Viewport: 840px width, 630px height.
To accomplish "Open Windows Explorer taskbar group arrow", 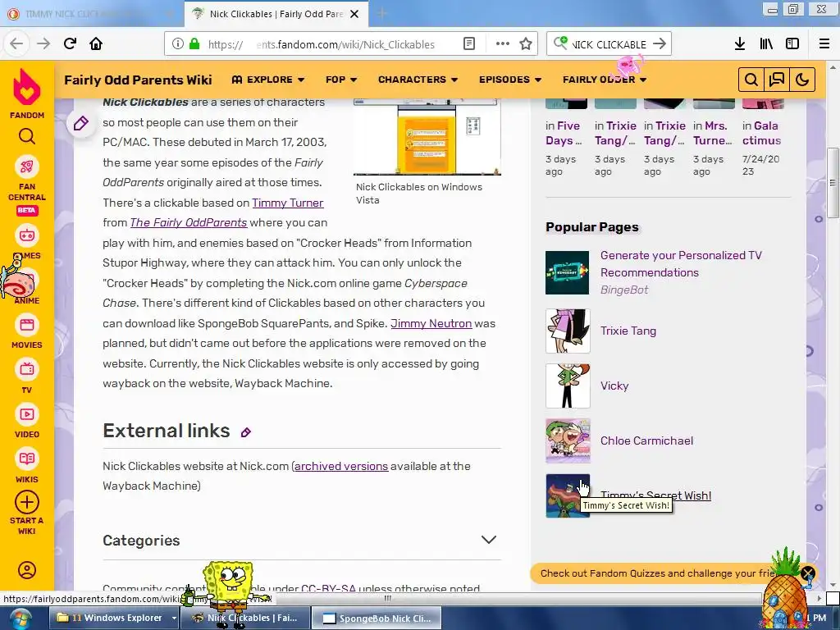I will tap(174, 619).
